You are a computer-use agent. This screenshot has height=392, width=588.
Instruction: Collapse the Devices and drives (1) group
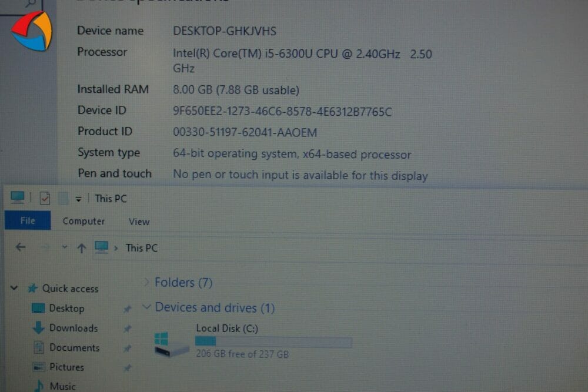click(x=146, y=307)
